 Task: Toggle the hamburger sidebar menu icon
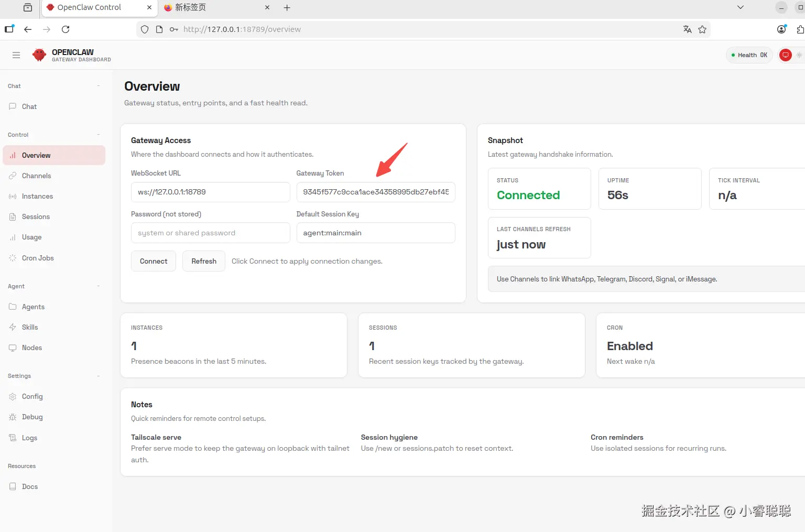pyautogui.click(x=16, y=55)
